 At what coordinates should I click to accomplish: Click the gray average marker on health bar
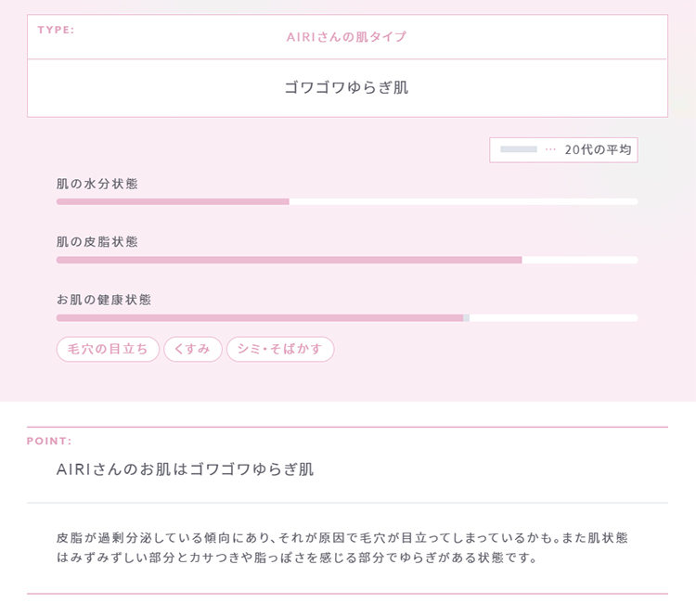[467, 318]
